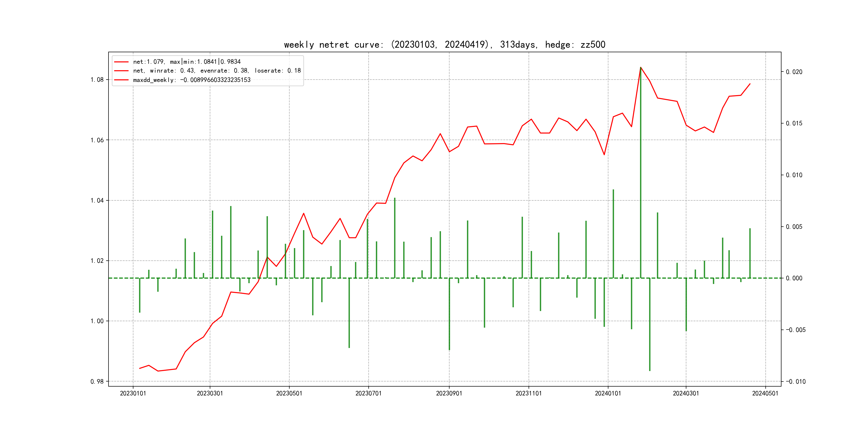868x434 pixels.
Task: Click the 20230101 x-axis label
Action: [133, 393]
